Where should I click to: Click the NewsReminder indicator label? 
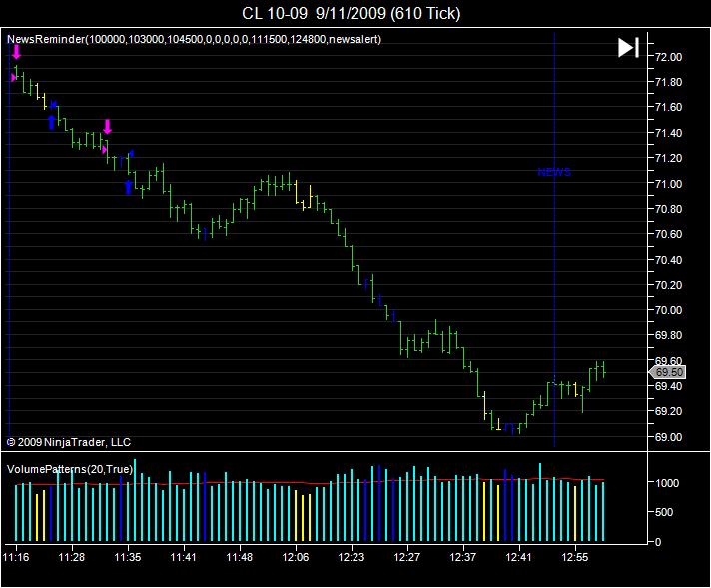194,40
